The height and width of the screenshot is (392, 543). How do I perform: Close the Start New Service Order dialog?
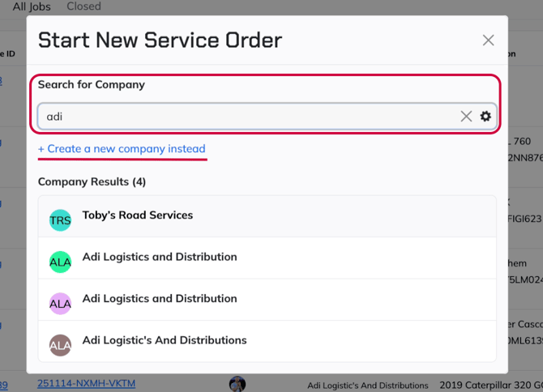(488, 40)
